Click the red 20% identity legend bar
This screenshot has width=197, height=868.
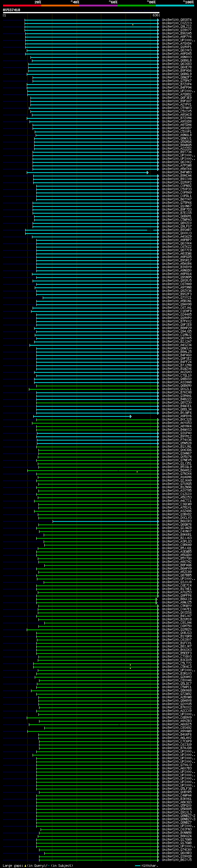pyautogui.click(x=22, y=6)
